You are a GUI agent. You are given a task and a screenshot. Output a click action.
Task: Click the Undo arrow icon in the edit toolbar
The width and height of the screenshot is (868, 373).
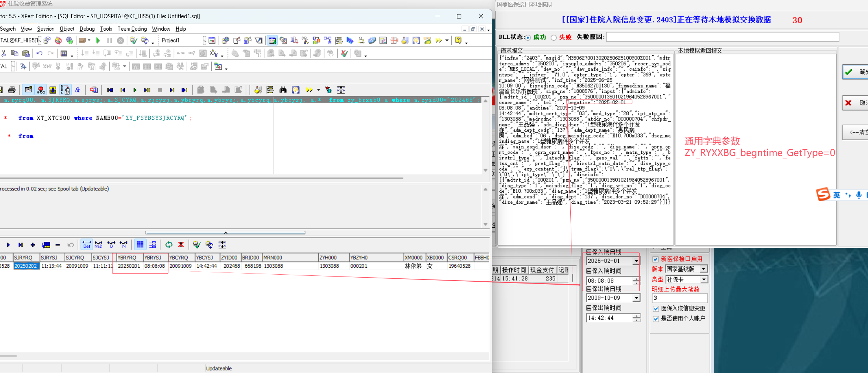[40, 53]
